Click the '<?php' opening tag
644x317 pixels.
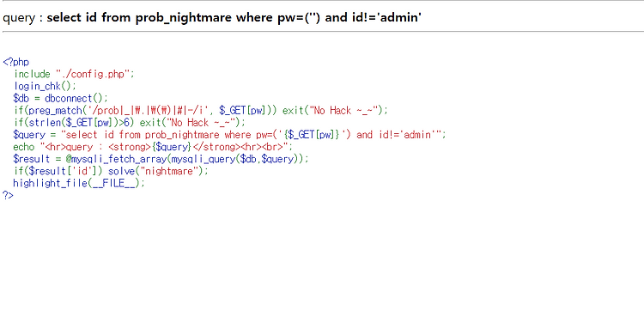[x=16, y=62]
